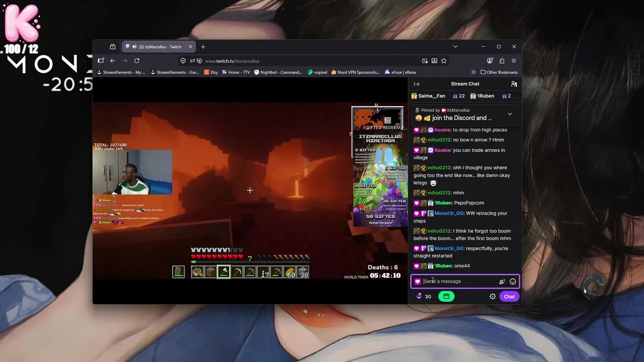The width and height of the screenshot is (644, 362).
Task: Expand the pinned Discord message chevron
Action: pyautogui.click(x=510, y=114)
